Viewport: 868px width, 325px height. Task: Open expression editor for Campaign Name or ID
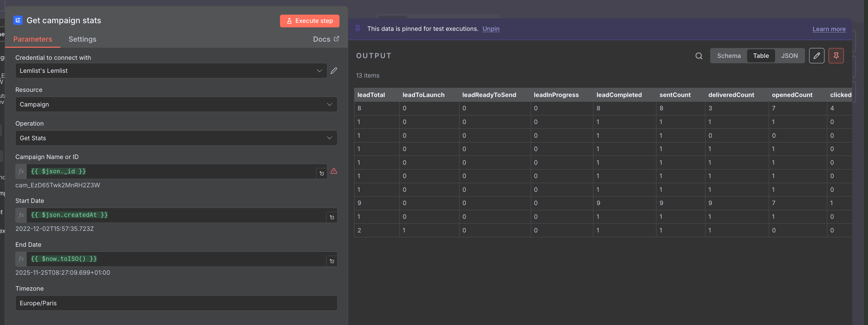click(x=321, y=173)
